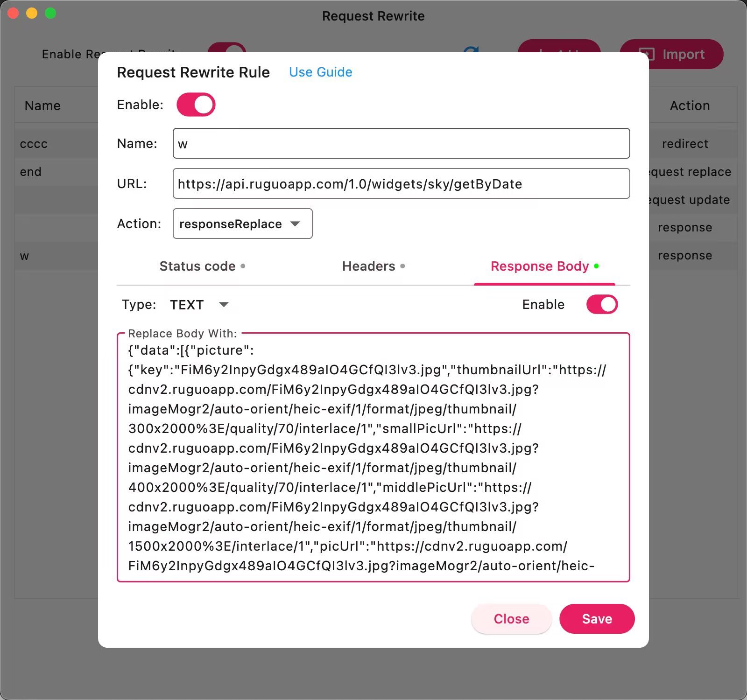747x700 pixels.
Task: Click the blue refresh icon
Action: (472, 49)
